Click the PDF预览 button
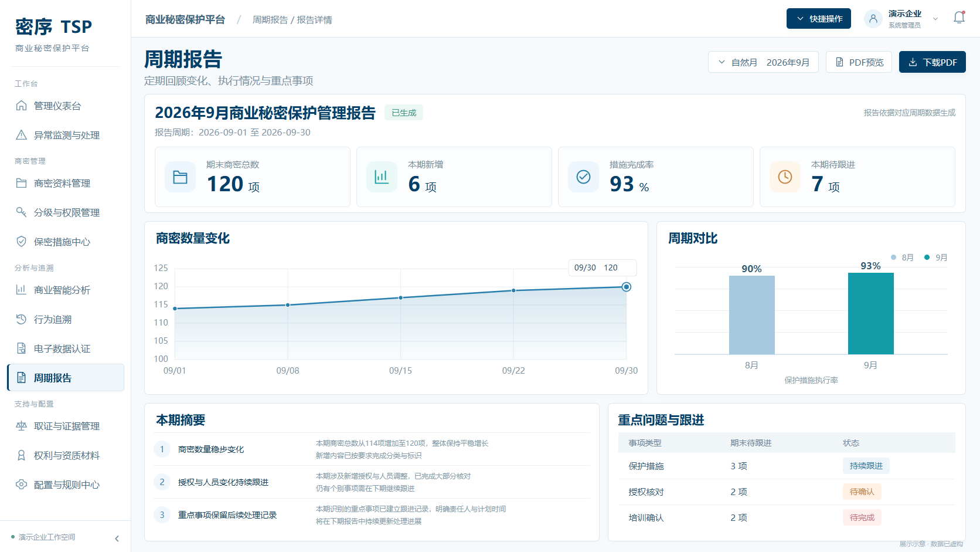The image size is (980, 552). 859,62
